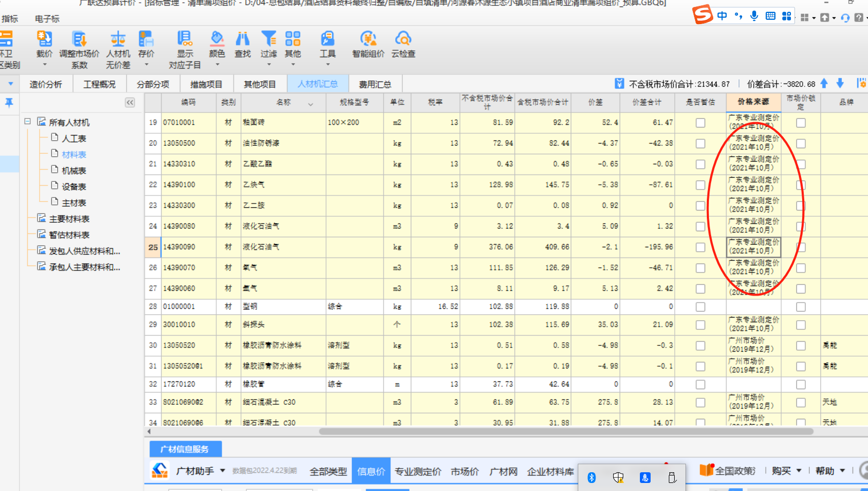Image resolution: width=868 pixels, height=491 pixels.
Task: Switch to the 工程概况 tab
Action: click(99, 84)
